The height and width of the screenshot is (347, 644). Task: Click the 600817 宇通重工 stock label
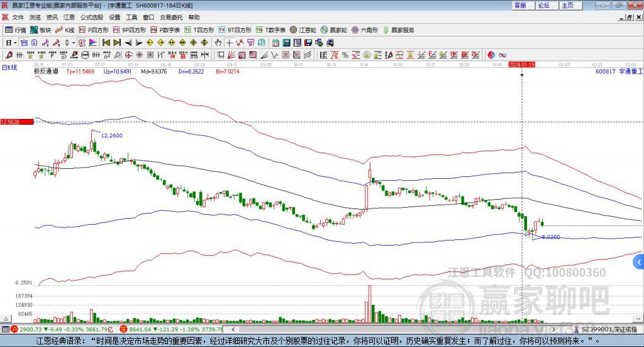(619, 72)
